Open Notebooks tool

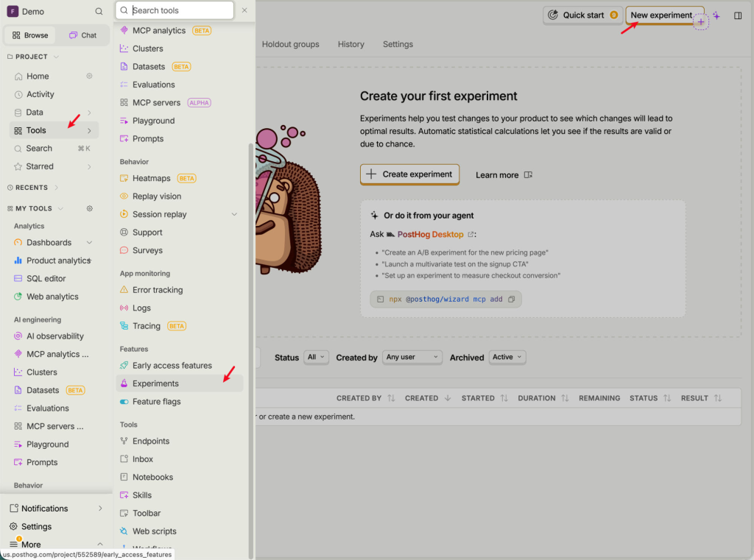tap(180, 477)
